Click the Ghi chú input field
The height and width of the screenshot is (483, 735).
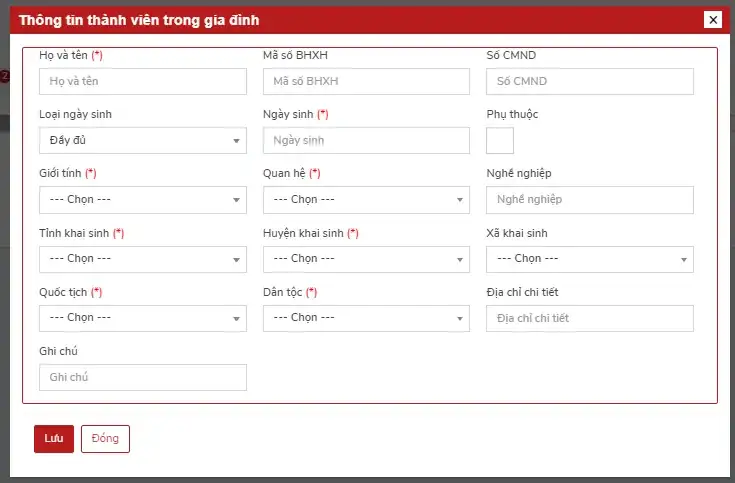tap(143, 377)
